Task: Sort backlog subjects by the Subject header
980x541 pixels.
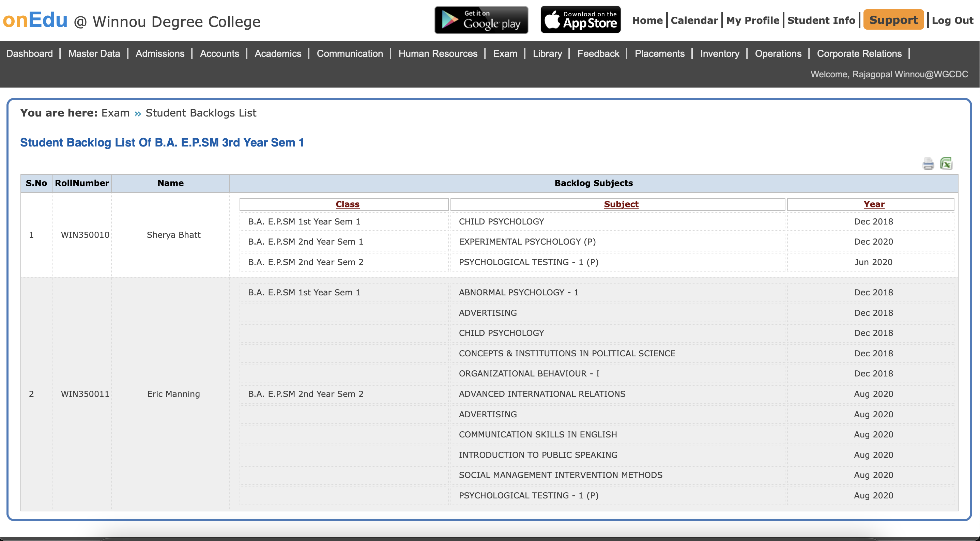Action: [x=621, y=204]
